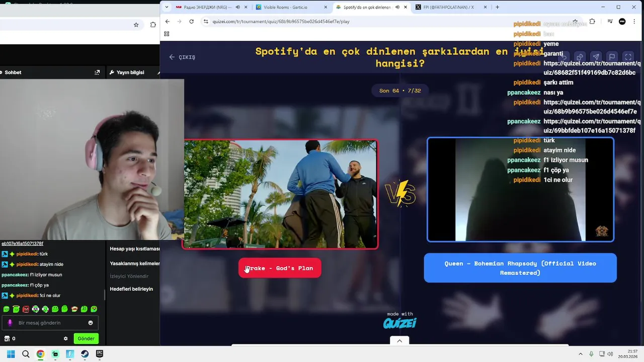Click ppancakeez username on 'f1 çöp ya'
The width and height of the screenshot is (644, 362).
[15, 285]
